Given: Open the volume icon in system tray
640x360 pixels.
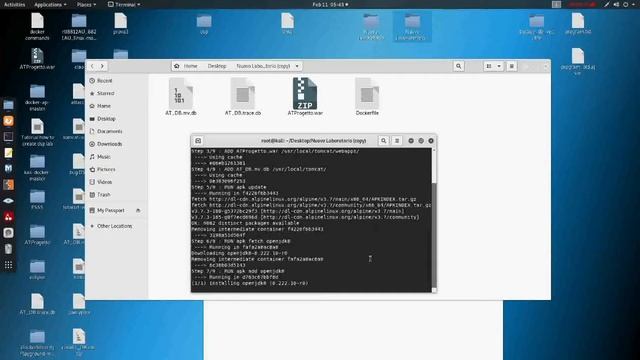Looking at the screenshot, I should 616,4.
